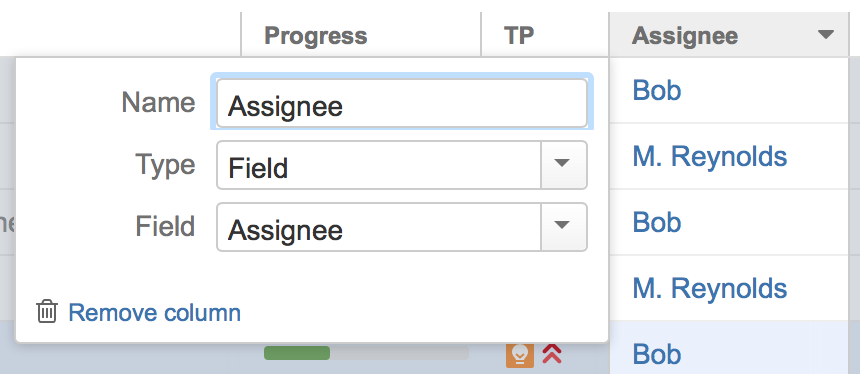
Task: Click the Remove column link
Action: point(155,313)
